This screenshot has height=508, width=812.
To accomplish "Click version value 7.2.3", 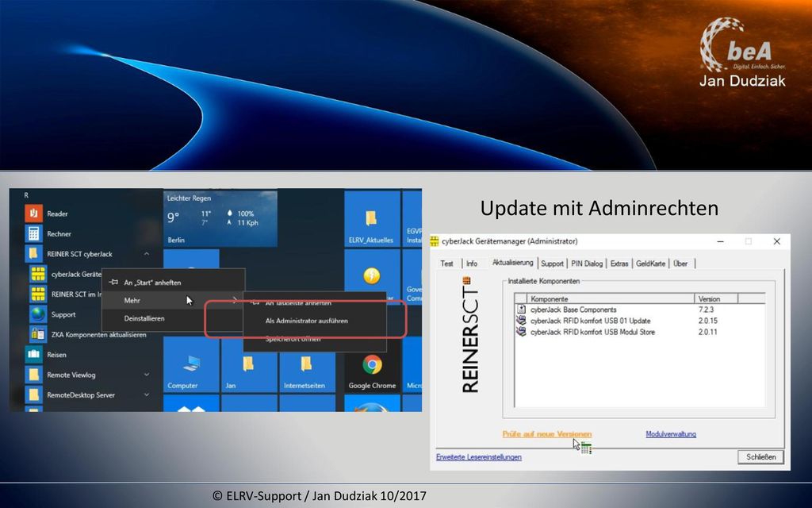I will tap(706, 310).
